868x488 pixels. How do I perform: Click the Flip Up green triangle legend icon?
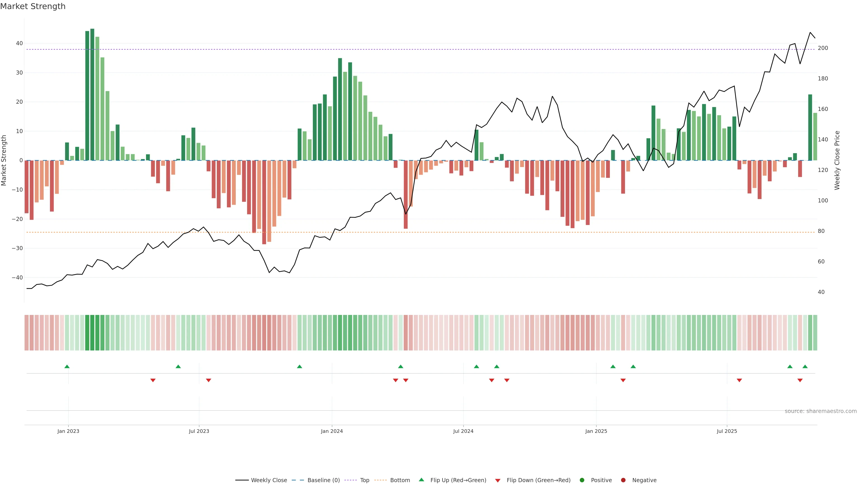point(421,480)
